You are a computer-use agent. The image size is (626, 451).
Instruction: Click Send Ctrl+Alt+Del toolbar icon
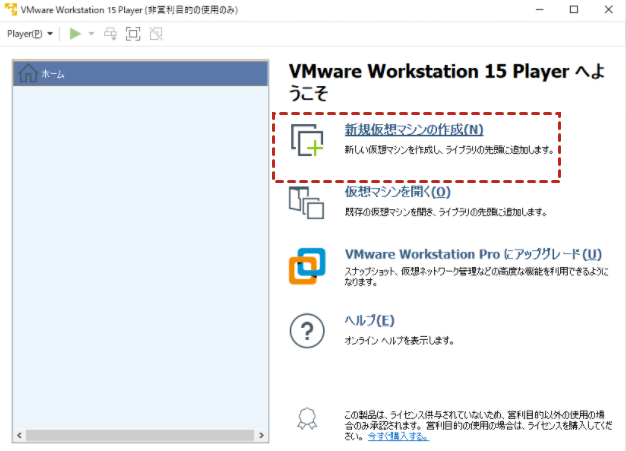pyautogui.click(x=111, y=34)
